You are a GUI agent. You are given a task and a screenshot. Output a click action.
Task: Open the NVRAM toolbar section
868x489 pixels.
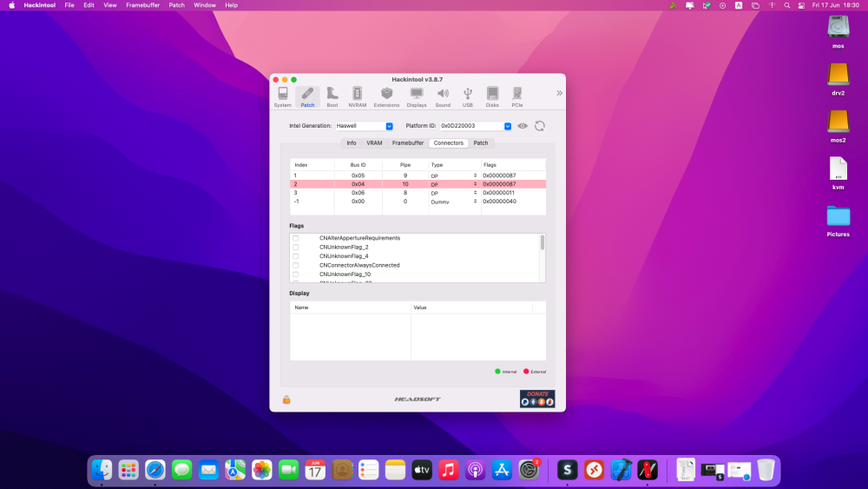(357, 97)
